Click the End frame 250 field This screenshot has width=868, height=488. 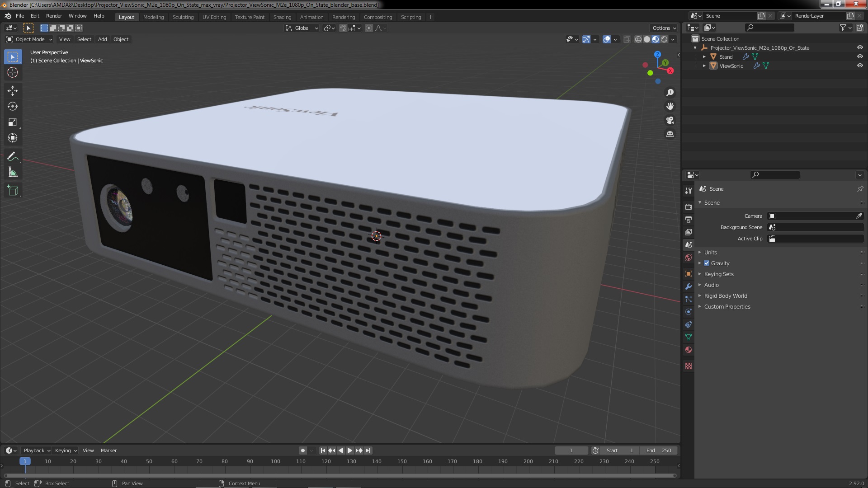(x=659, y=450)
